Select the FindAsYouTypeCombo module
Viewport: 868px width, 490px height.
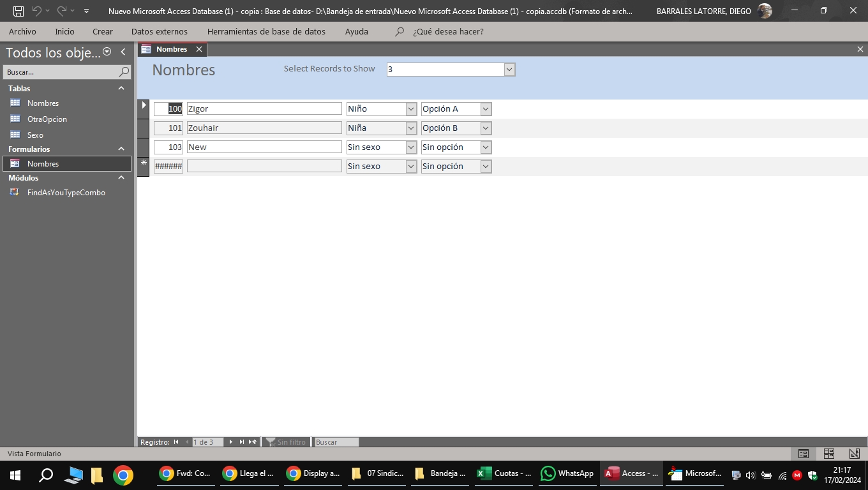coord(66,192)
